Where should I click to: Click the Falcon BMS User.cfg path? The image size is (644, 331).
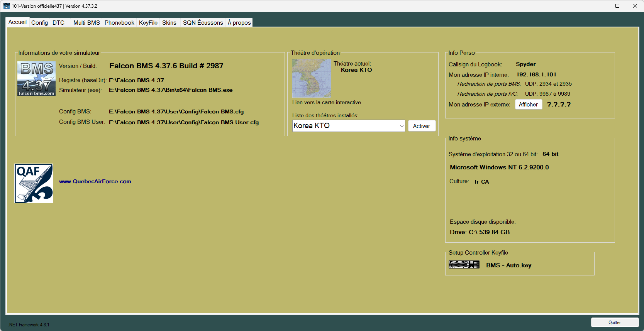coord(184,122)
